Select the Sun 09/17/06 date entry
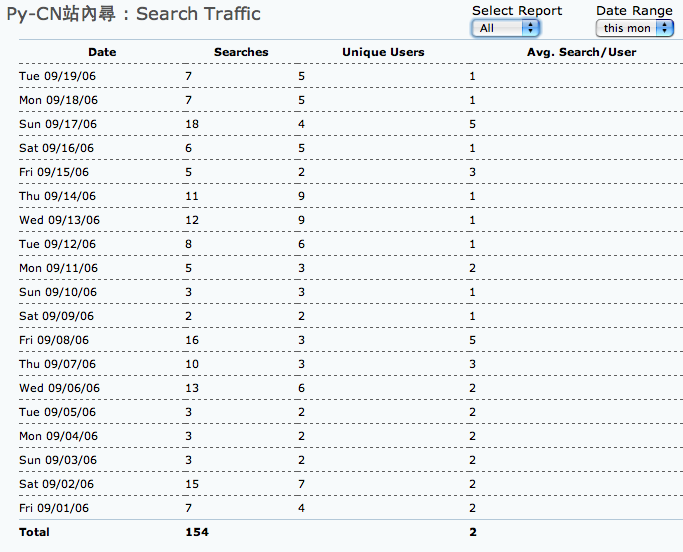The image size is (683, 552). coord(58,124)
